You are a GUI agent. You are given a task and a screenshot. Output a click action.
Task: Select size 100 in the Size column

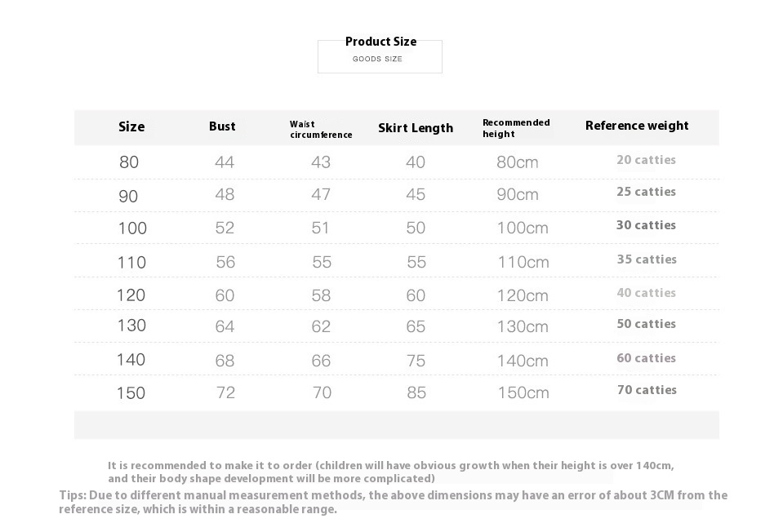(132, 228)
